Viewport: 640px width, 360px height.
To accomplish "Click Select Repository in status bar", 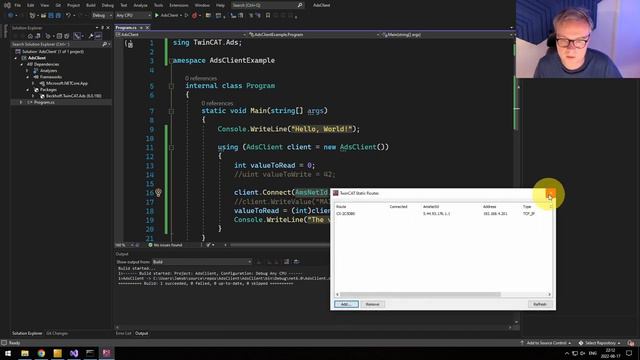I will (x=600, y=343).
